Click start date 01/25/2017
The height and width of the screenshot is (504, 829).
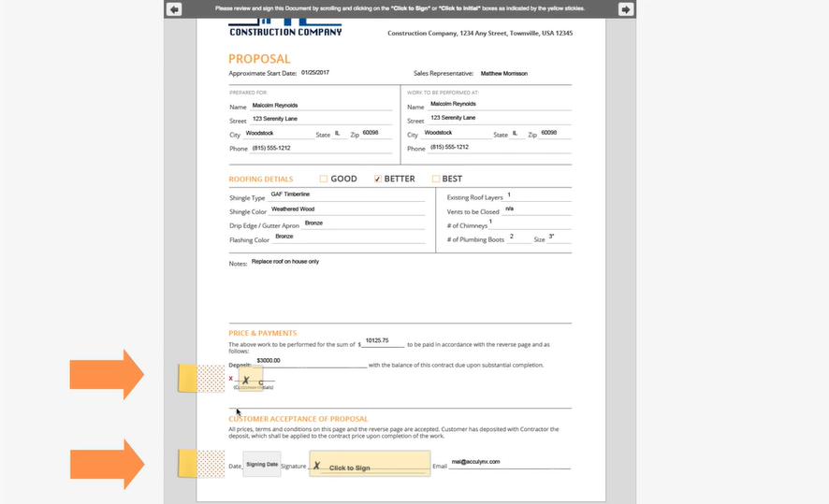click(315, 72)
